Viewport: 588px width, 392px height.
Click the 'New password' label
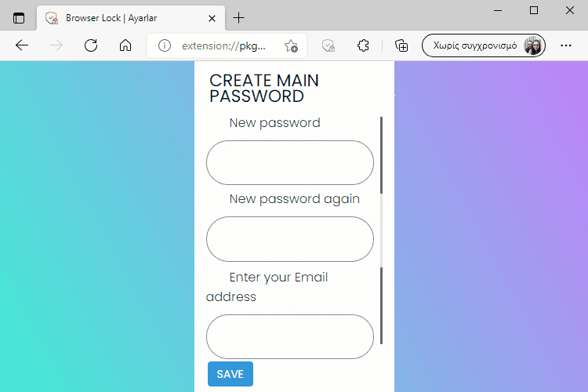tap(274, 123)
